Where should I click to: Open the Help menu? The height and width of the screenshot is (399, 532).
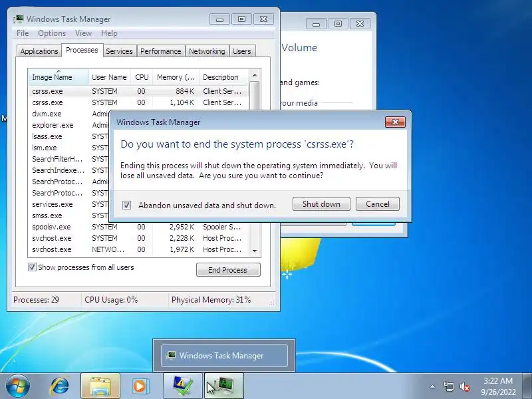[x=109, y=33]
